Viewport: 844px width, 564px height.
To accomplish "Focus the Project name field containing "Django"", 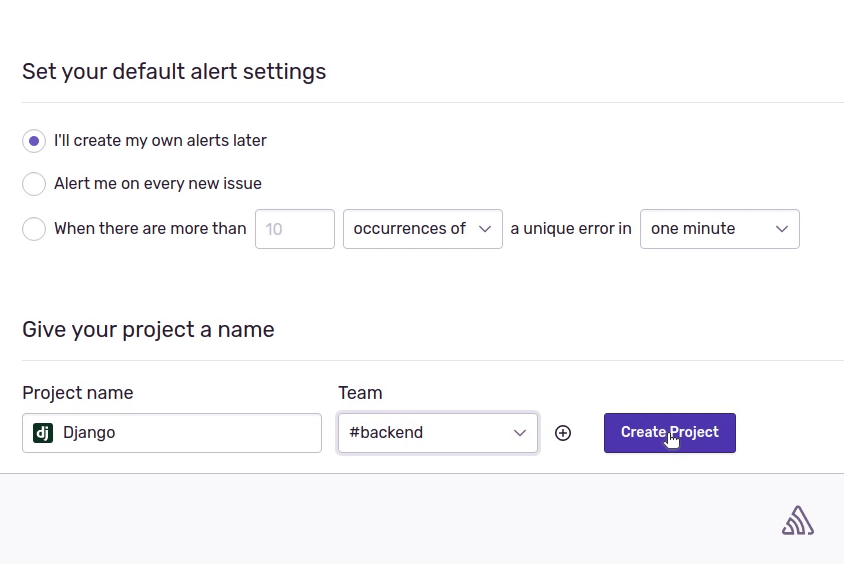I will [x=185, y=433].
